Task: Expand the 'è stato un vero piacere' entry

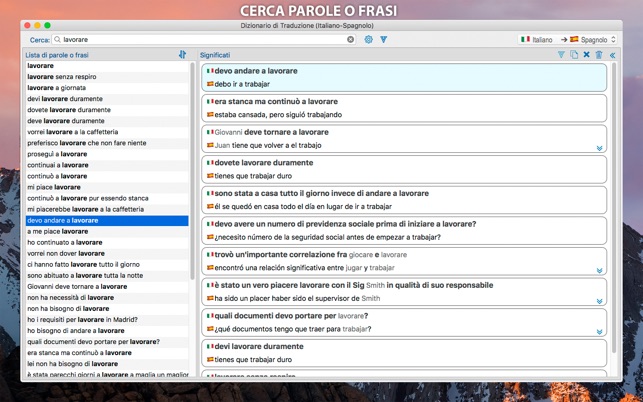Action: pos(600,301)
